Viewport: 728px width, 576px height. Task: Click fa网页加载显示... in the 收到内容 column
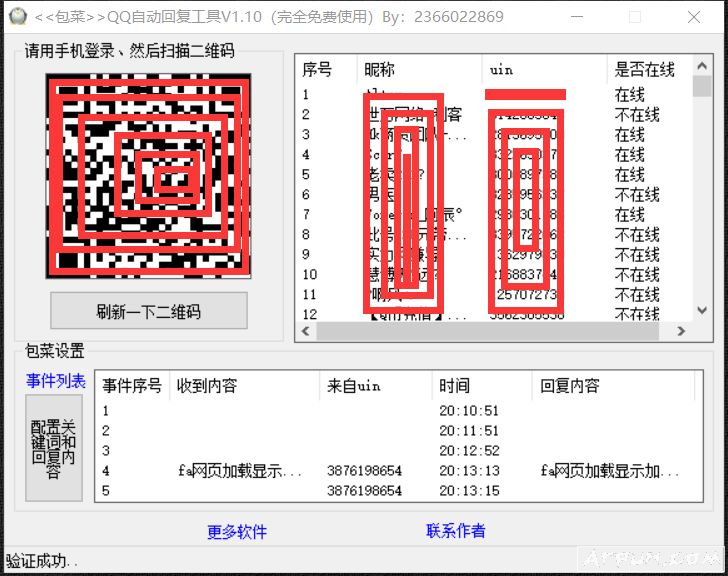(x=240, y=471)
